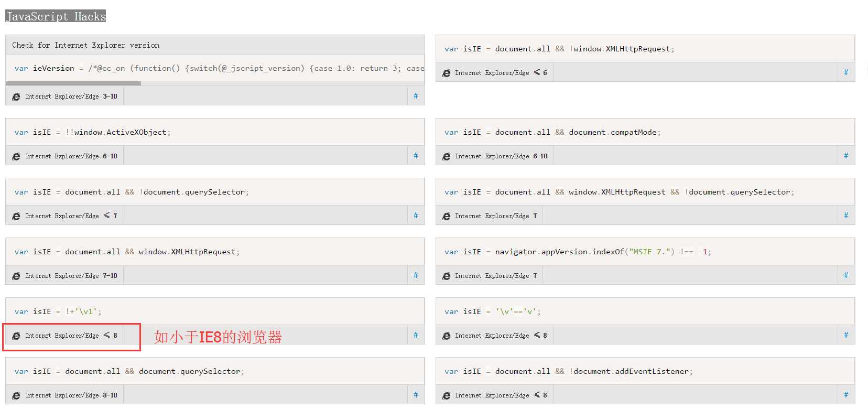The width and height of the screenshot is (868, 409).
Task: Click 'Internet Explorer/Edge 7-10' label
Action: tap(71, 276)
